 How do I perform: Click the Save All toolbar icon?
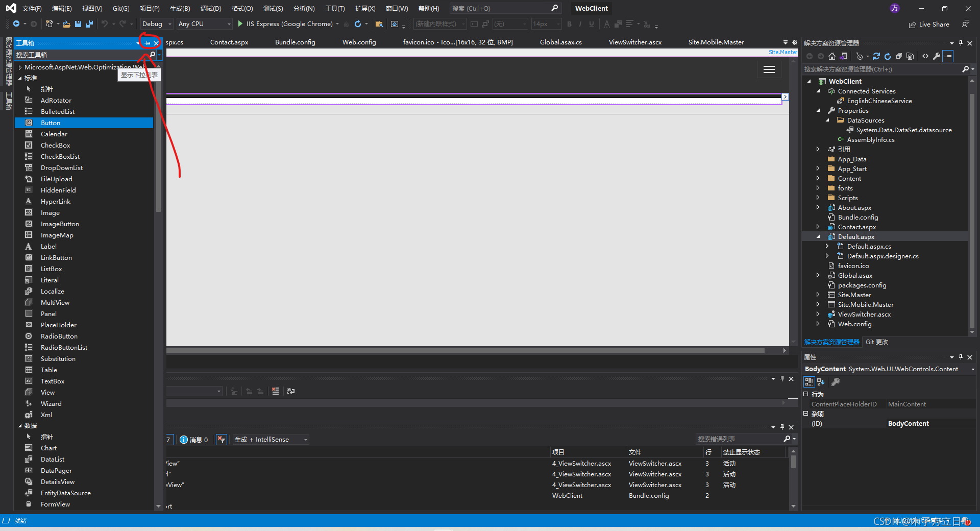tap(89, 24)
